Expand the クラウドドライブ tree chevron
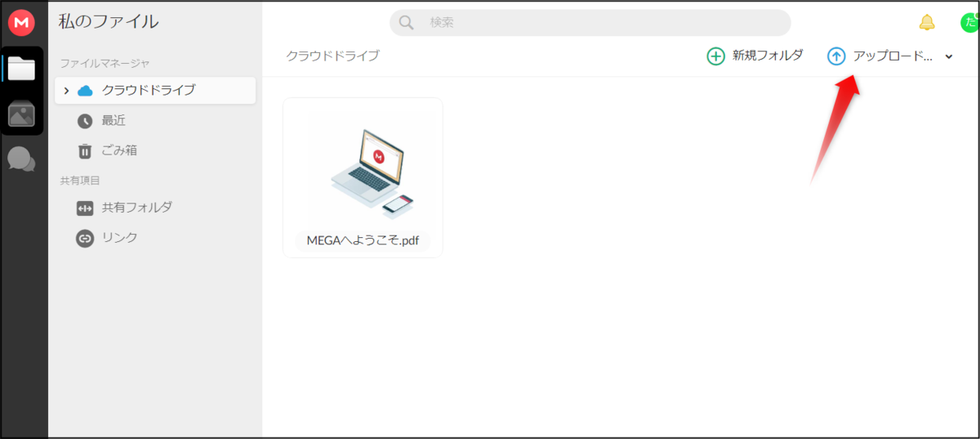 pos(66,90)
